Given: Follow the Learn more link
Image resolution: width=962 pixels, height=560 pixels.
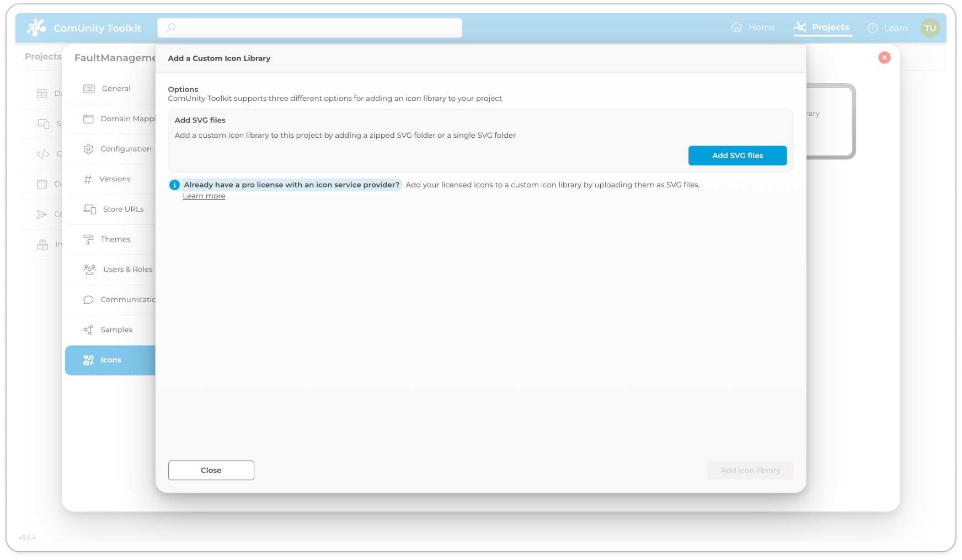Looking at the screenshot, I should [x=204, y=196].
